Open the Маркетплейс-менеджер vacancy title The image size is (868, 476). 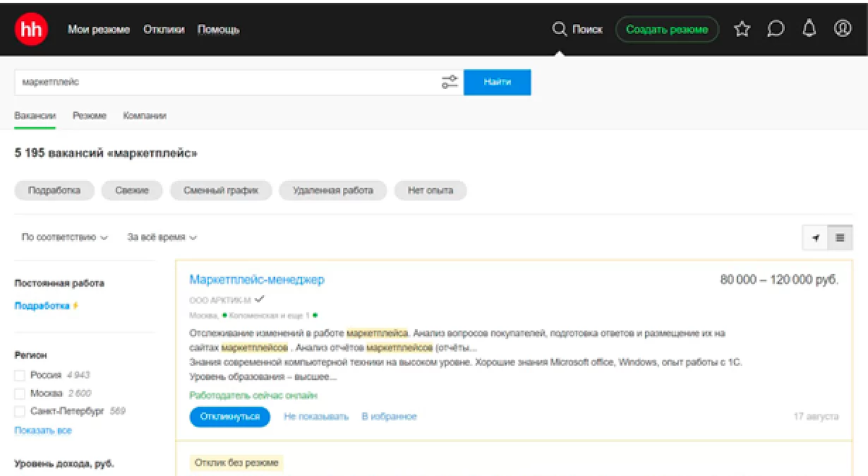pos(257,280)
